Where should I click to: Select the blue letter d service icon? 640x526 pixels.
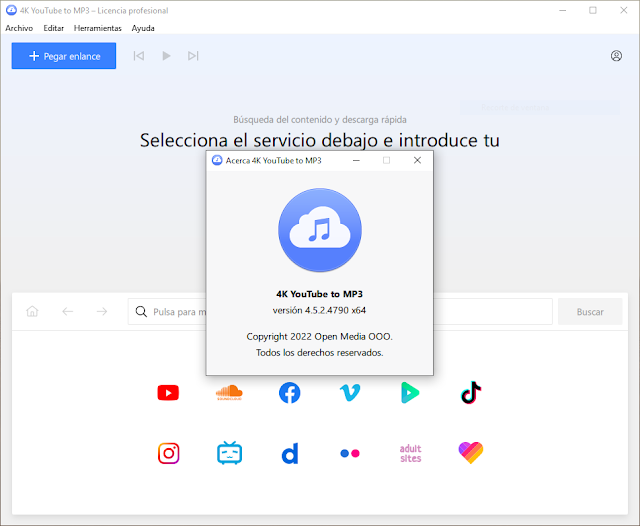(290, 453)
